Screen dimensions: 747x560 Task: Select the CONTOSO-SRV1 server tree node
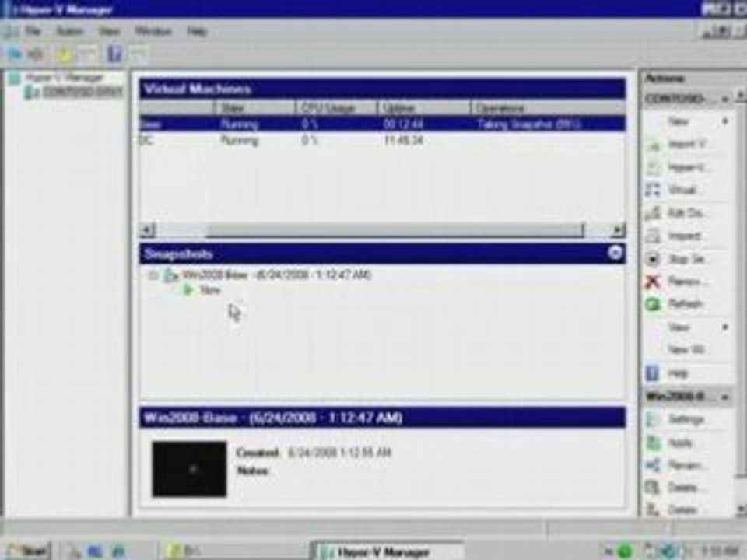pos(82,92)
